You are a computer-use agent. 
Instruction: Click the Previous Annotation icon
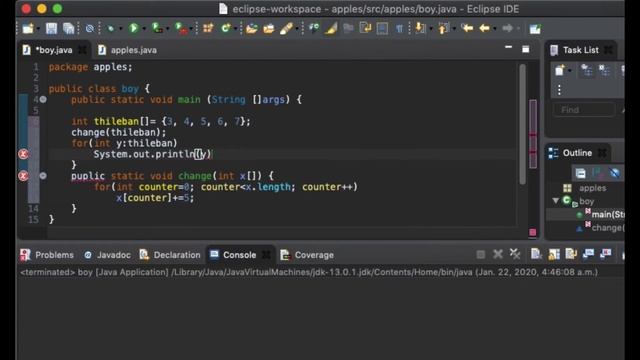click(443, 28)
